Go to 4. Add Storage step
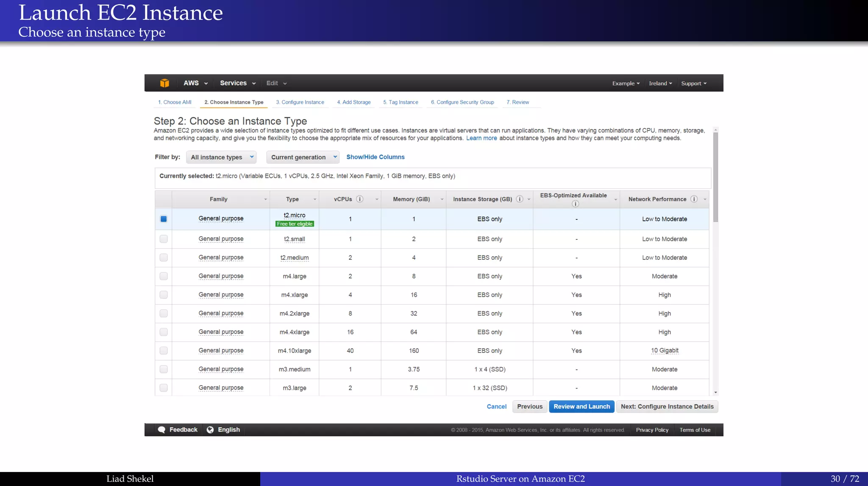This screenshot has height=486, width=868. (354, 102)
